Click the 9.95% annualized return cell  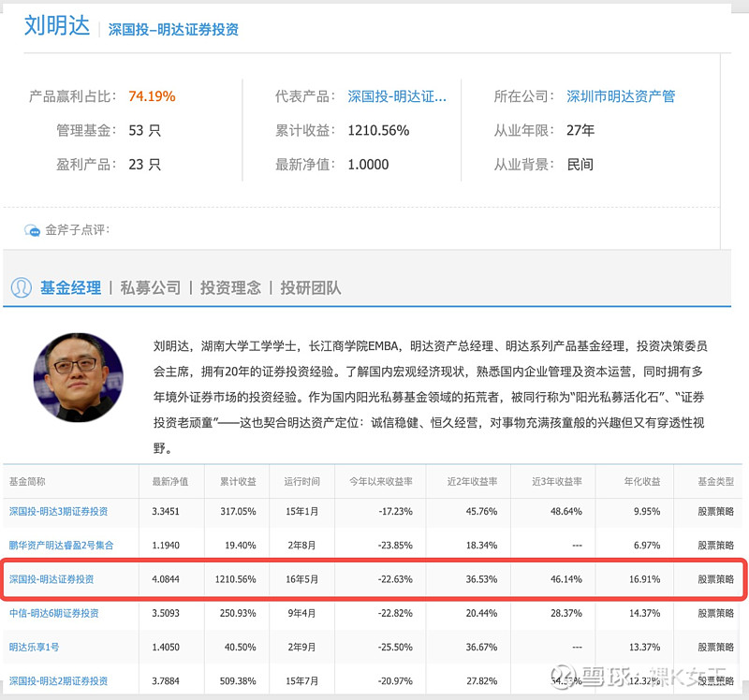click(x=647, y=511)
